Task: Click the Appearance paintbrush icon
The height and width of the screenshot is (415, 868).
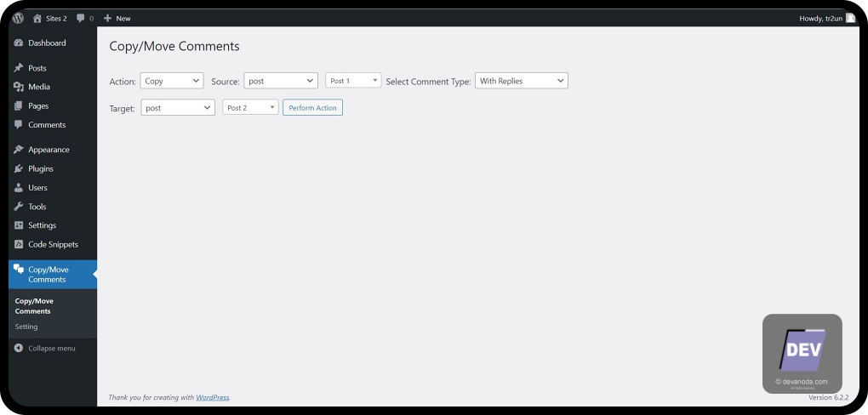Action: click(x=18, y=150)
